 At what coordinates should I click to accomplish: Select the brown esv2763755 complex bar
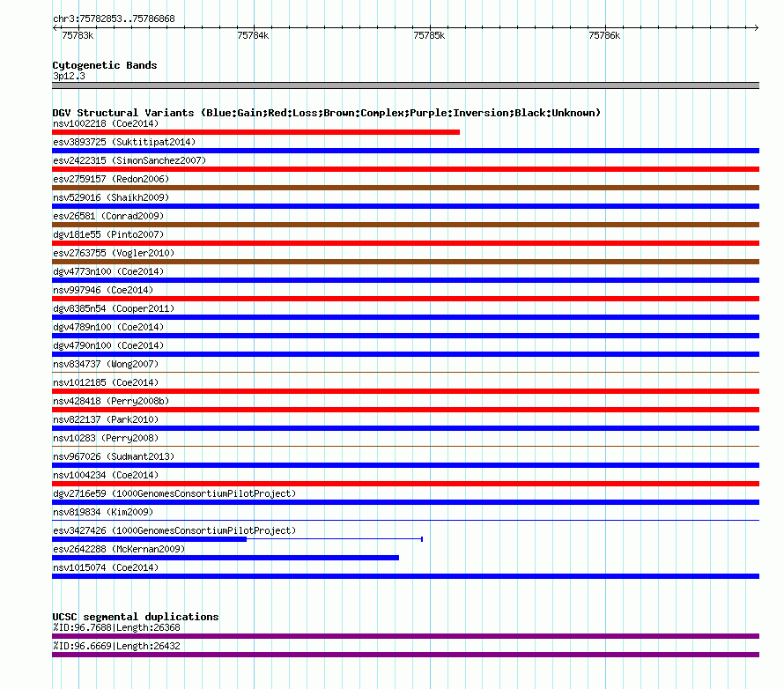(405, 262)
